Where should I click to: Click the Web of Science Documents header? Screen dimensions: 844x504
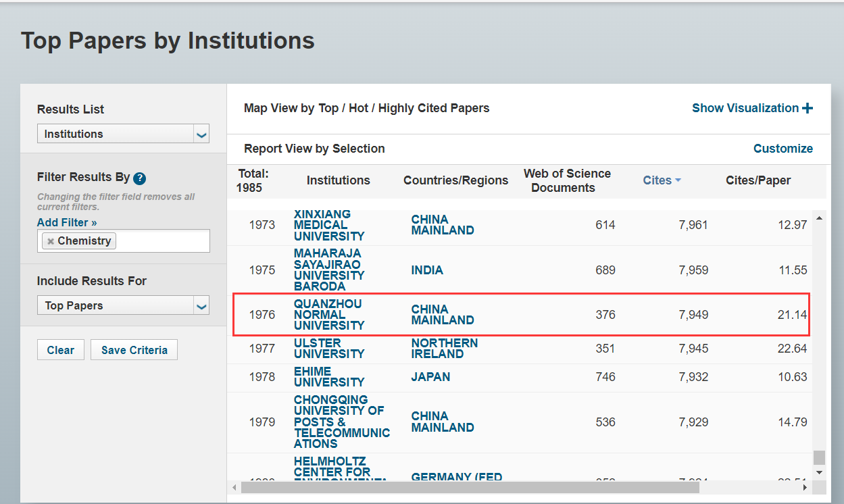click(x=566, y=180)
